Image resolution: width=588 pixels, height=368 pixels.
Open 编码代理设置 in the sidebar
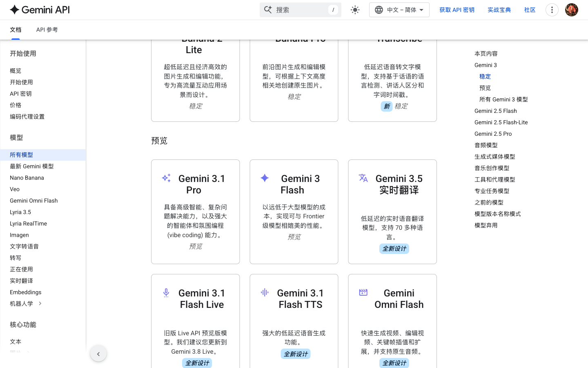coord(27,117)
